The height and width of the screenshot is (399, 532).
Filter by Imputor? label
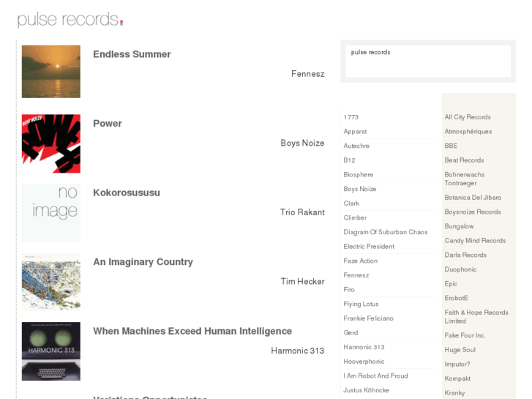(457, 365)
